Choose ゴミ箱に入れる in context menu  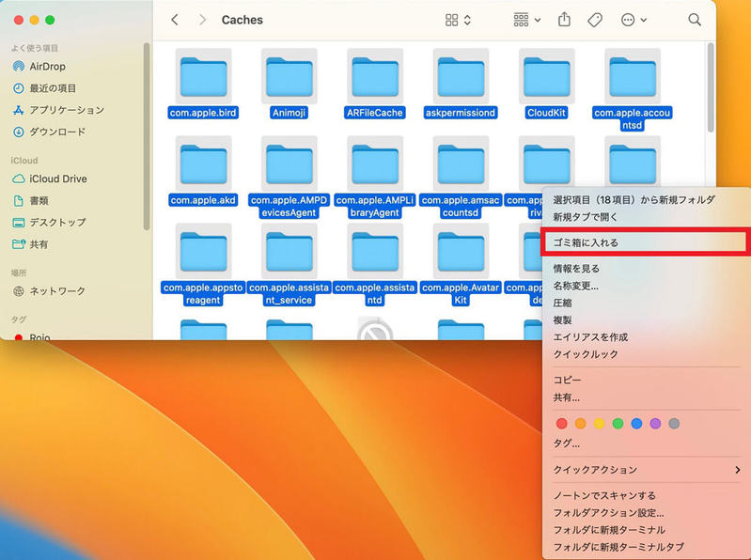tap(644, 242)
